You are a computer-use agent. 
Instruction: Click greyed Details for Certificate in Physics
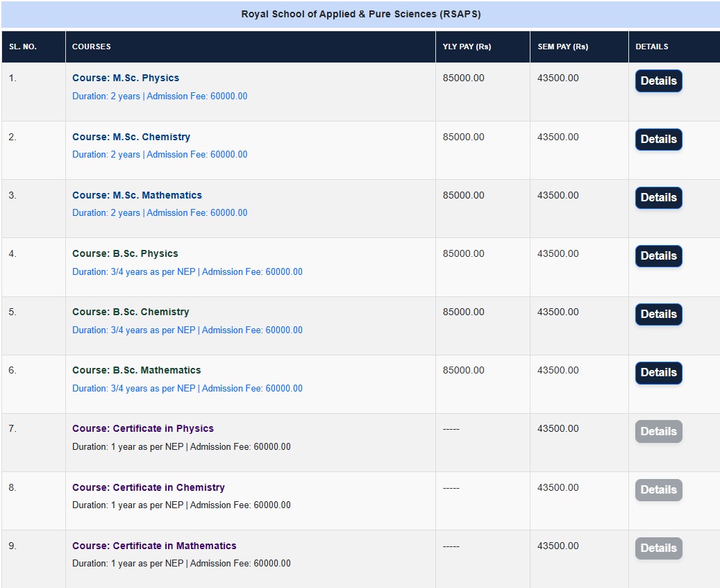click(x=658, y=432)
